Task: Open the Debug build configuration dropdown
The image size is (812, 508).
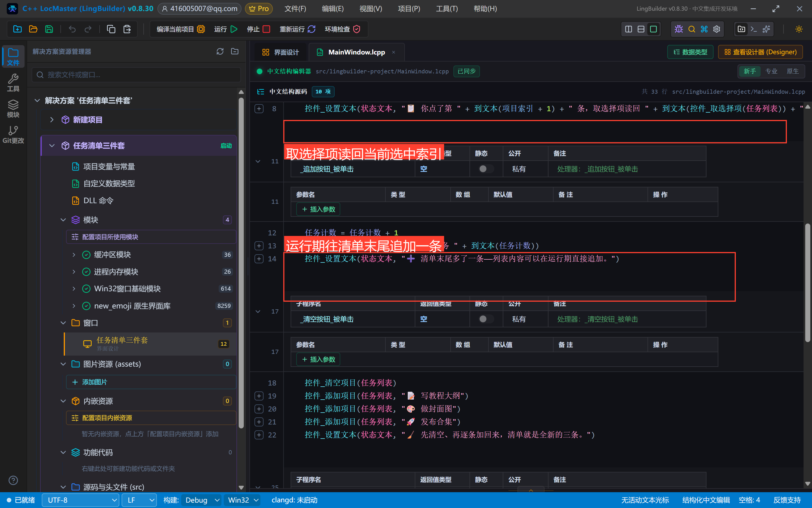Action: 201,500
